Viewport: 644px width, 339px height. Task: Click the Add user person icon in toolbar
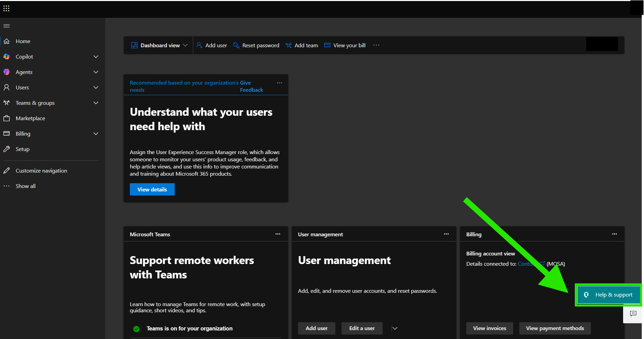click(199, 45)
